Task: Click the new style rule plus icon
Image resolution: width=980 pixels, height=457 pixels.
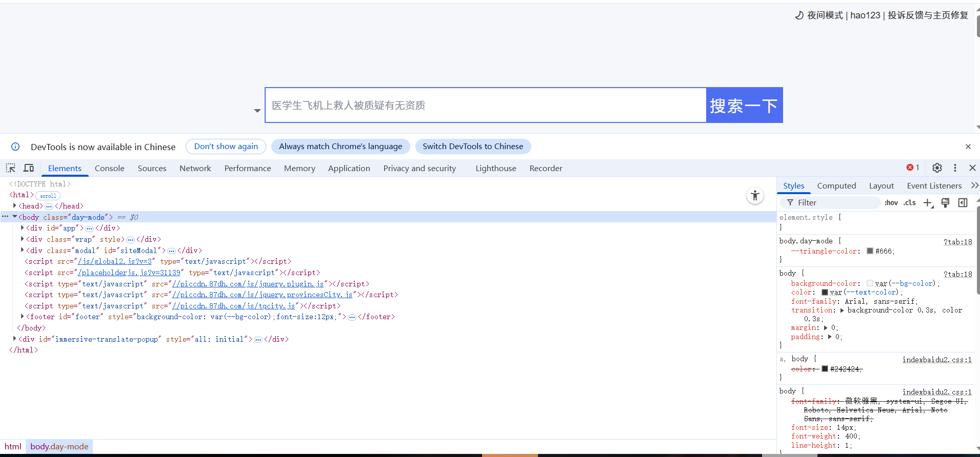Action: [x=928, y=203]
